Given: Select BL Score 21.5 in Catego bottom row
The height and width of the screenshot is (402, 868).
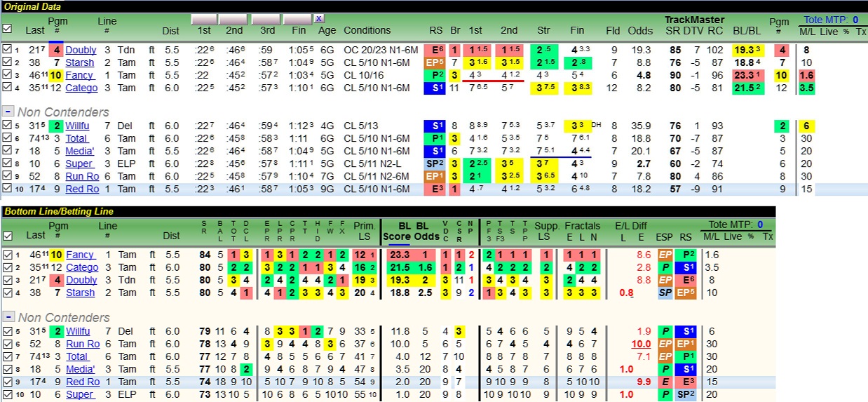Looking at the screenshot, I should [x=400, y=267].
